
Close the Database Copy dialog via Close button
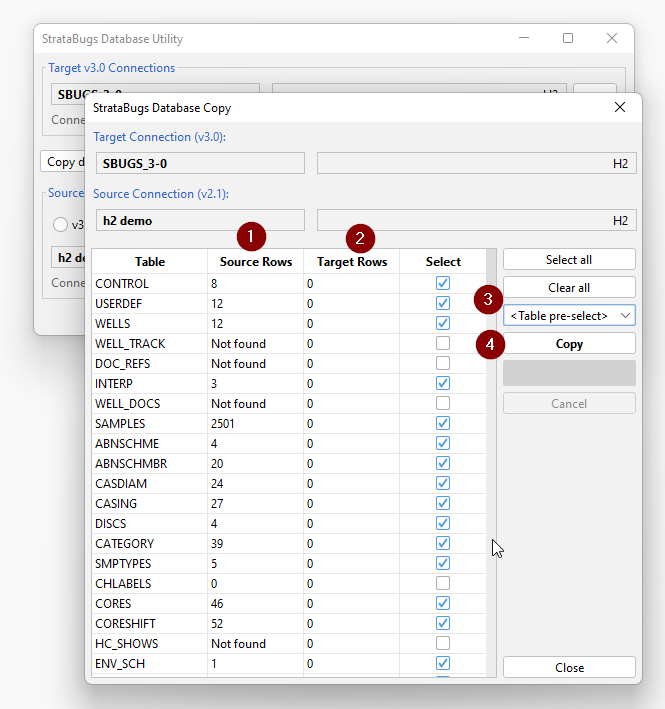(569, 667)
